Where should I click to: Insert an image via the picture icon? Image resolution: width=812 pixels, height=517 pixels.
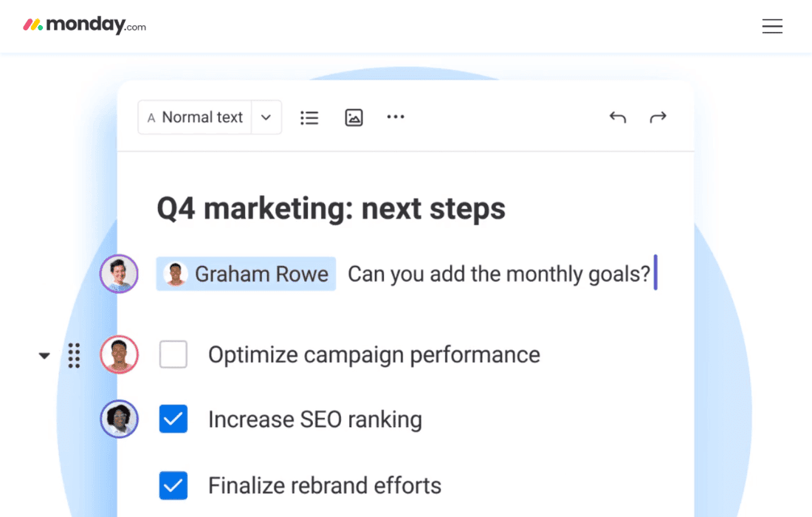pos(354,117)
